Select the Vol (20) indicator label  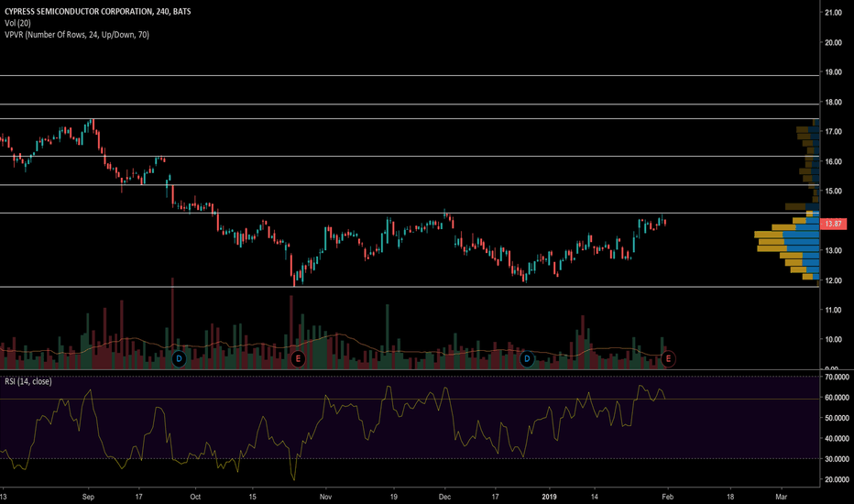pos(17,23)
